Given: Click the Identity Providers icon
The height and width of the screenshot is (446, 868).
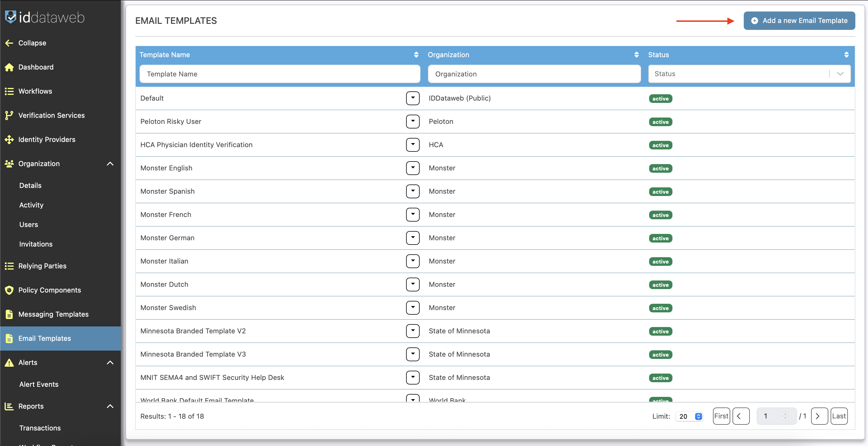Looking at the screenshot, I should tap(9, 139).
